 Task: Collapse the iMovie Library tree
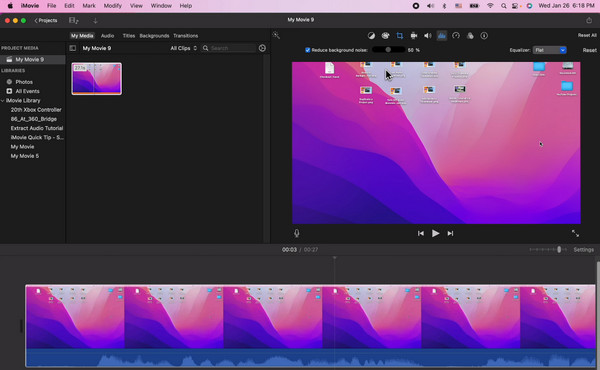coord(3,101)
